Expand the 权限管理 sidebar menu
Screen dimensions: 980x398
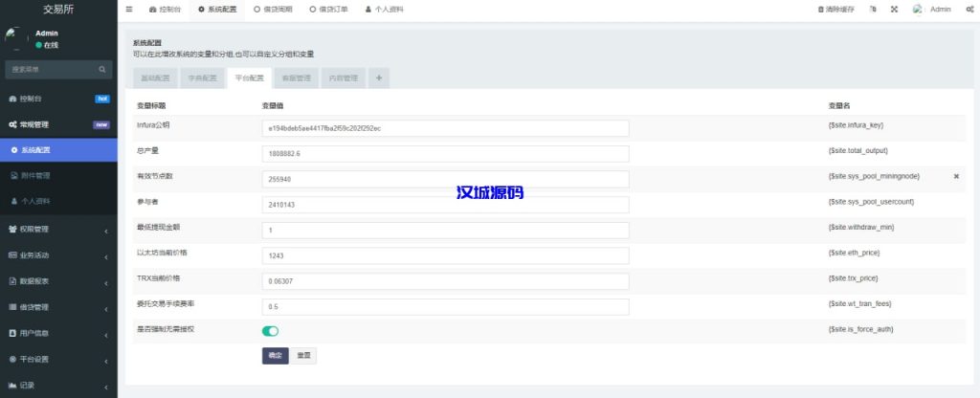[x=58, y=230]
